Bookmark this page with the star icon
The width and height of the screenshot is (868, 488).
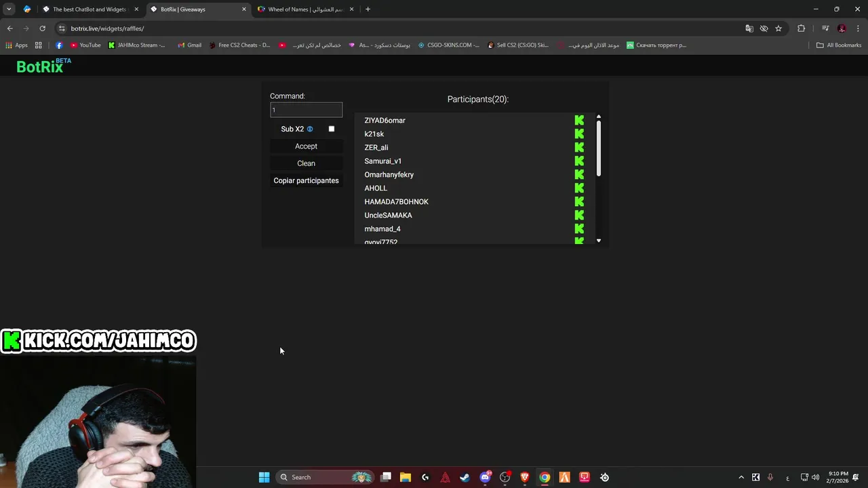778,28
